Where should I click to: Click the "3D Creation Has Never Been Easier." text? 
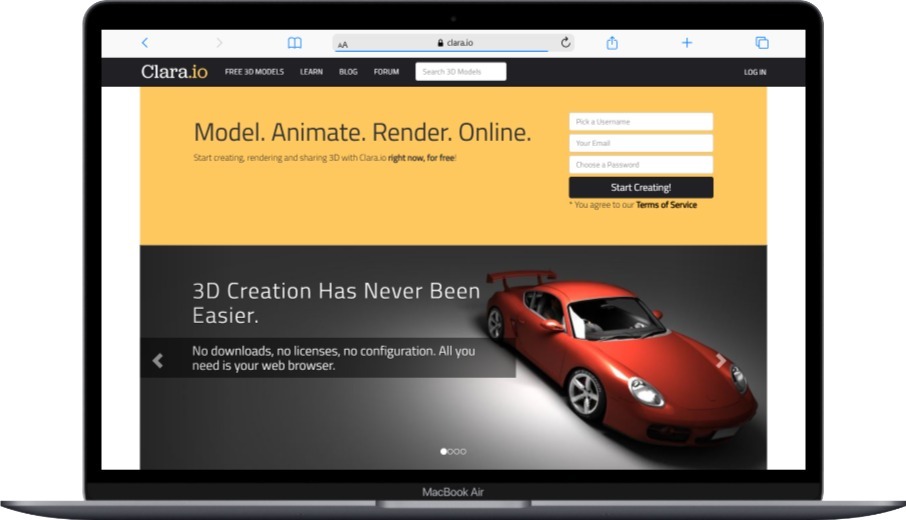pyautogui.click(x=336, y=303)
